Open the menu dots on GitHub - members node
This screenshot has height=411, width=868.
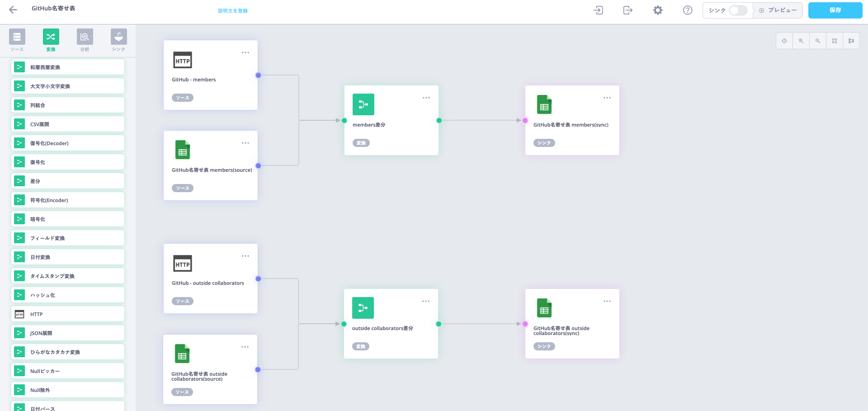245,52
